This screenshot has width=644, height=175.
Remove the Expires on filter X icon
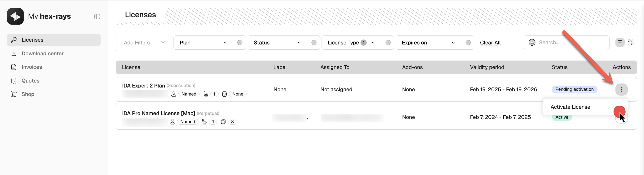point(468,43)
